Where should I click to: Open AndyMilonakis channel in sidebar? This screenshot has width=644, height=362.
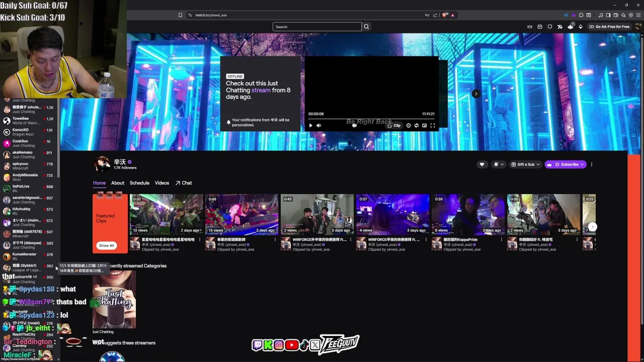29,177
